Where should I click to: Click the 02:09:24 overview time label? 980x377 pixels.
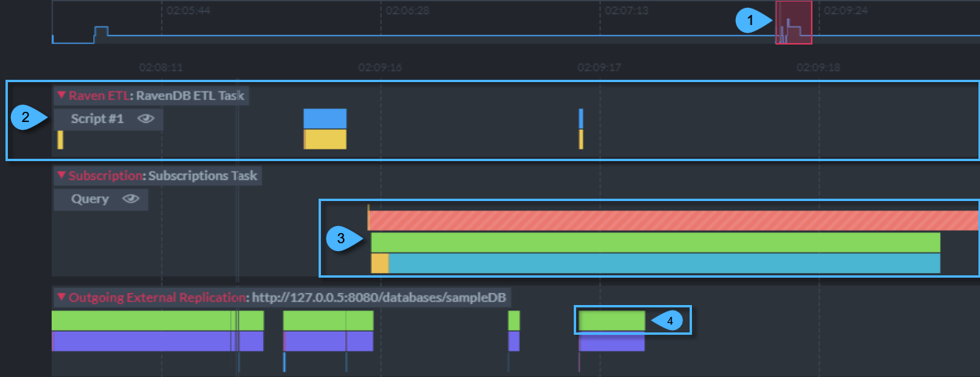tap(846, 11)
